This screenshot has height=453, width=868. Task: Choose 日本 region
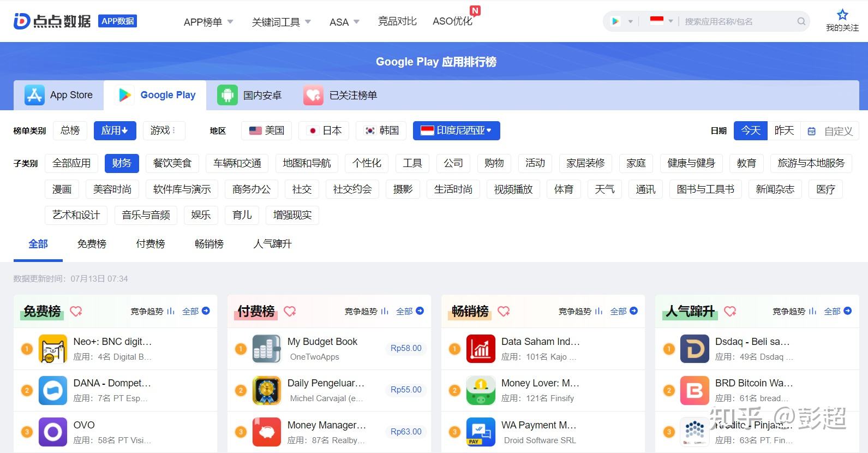[x=324, y=130]
